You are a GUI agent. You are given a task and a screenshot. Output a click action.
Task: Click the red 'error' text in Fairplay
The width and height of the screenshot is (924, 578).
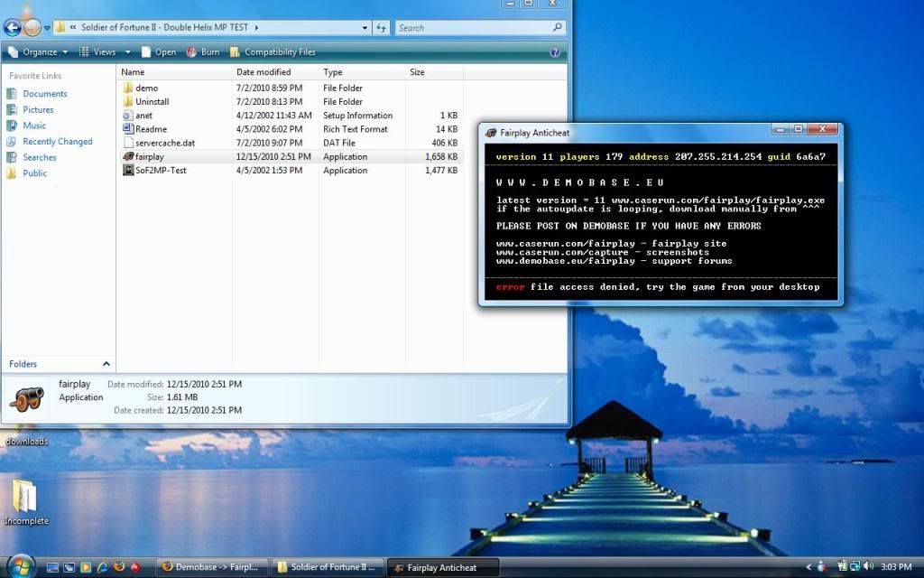click(x=511, y=287)
